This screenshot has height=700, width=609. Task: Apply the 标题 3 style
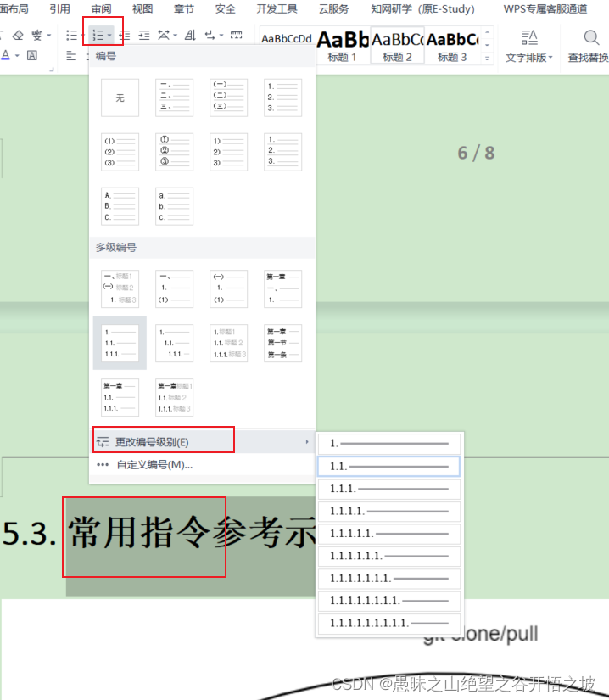click(452, 46)
